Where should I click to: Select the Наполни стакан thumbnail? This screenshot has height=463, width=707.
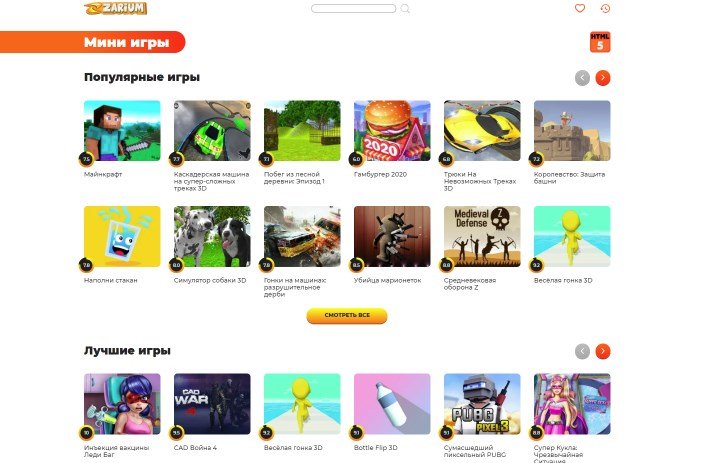[x=122, y=237]
